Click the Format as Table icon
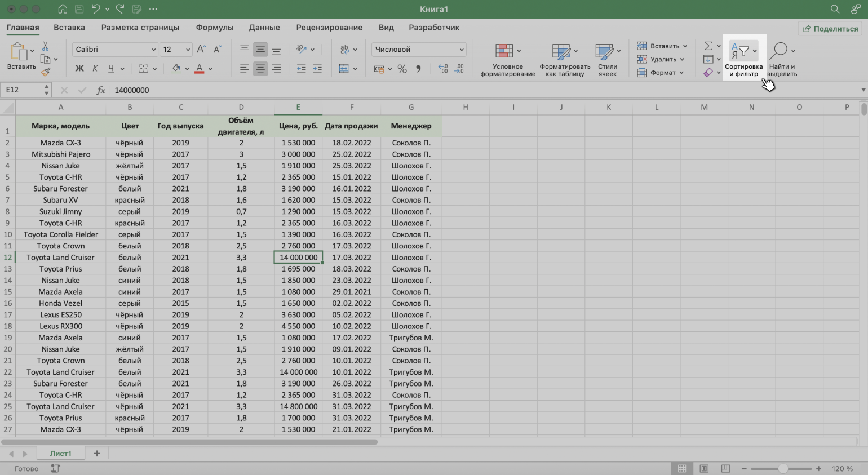This screenshot has width=868, height=475. tap(561, 51)
